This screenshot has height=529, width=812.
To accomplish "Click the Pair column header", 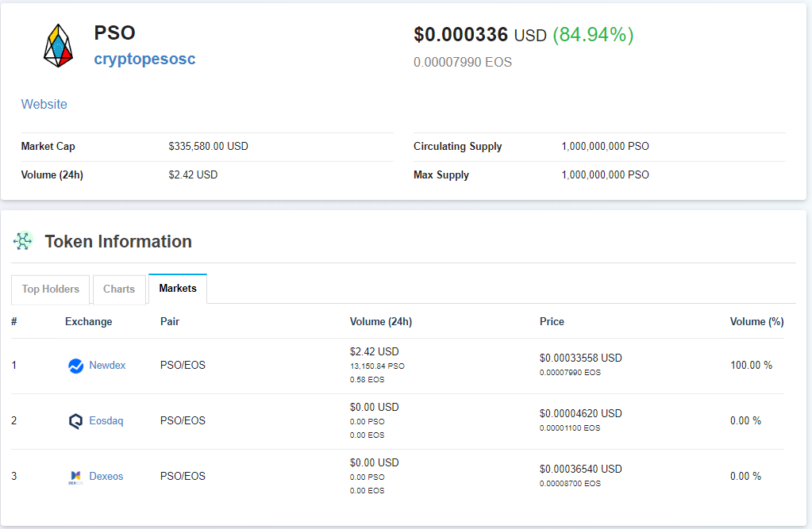I will pos(170,321).
